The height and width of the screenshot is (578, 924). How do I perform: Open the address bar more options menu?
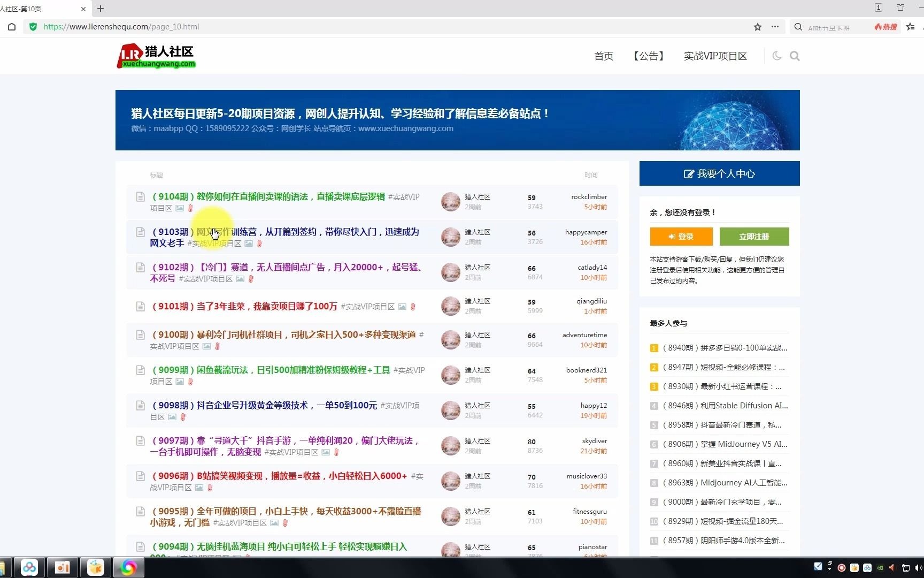coord(775,27)
